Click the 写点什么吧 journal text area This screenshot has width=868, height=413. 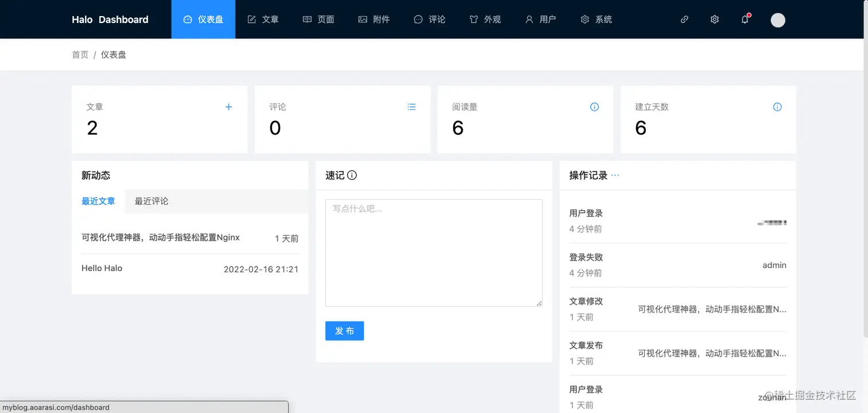pos(434,253)
